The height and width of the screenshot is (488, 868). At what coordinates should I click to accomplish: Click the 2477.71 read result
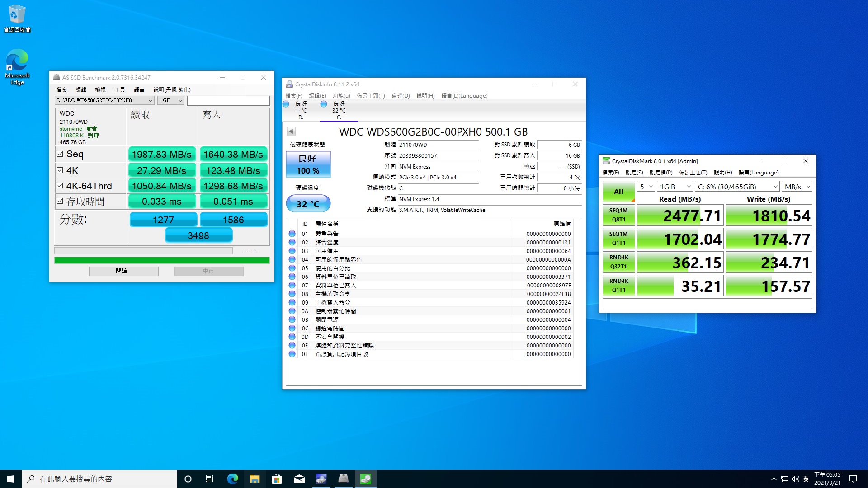pyautogui.click(x=680, y=216)
